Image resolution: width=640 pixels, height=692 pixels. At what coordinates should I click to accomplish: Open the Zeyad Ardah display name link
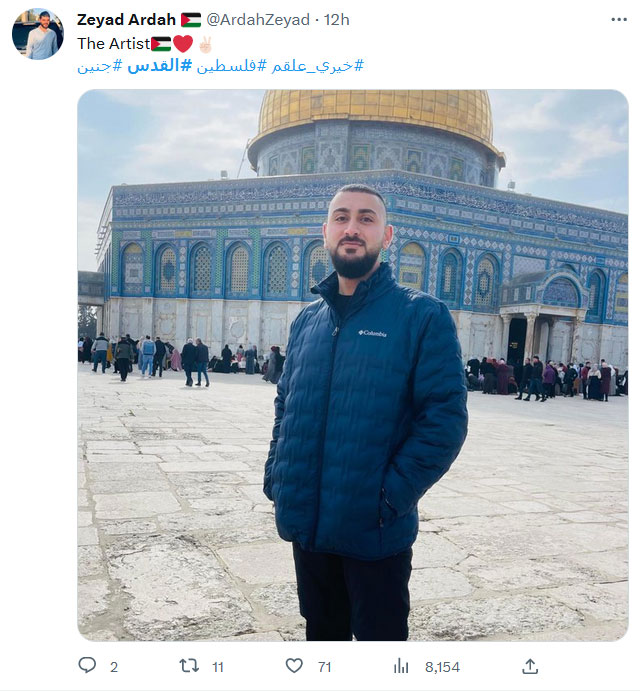tap(126, 20)
